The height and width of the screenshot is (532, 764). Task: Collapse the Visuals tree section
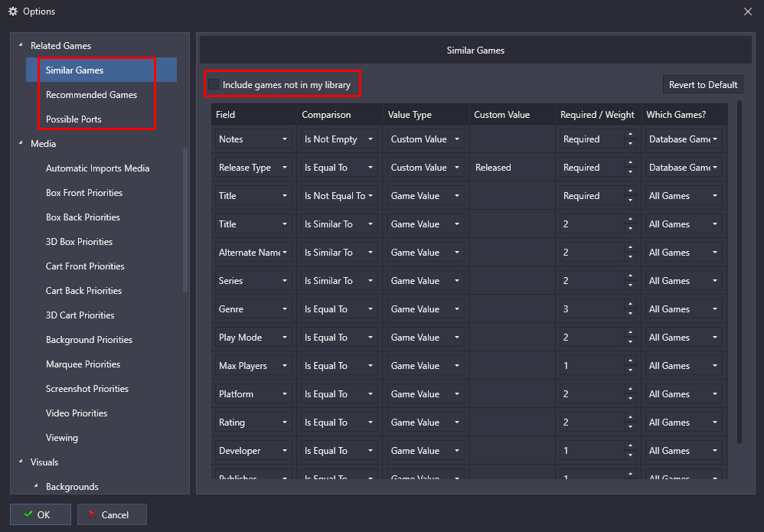pos(21,462)
